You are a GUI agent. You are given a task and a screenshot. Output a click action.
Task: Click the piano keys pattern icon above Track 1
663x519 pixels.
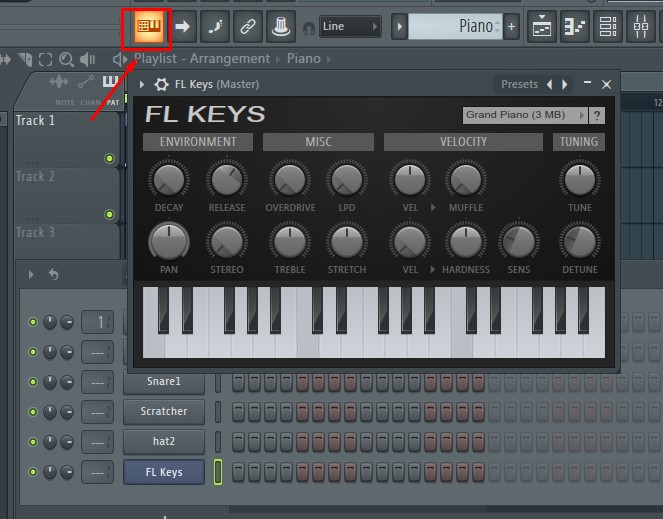tap(110, 81)
